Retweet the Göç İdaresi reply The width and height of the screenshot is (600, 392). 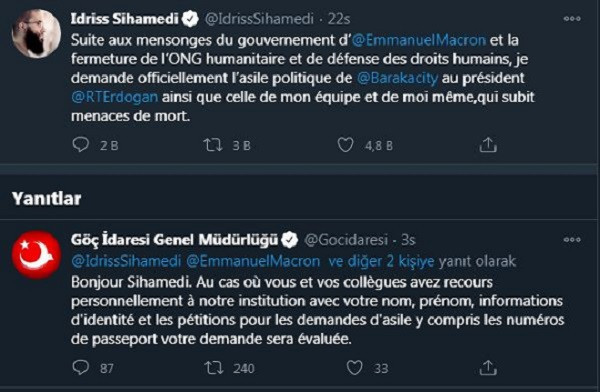click(214, 368)
